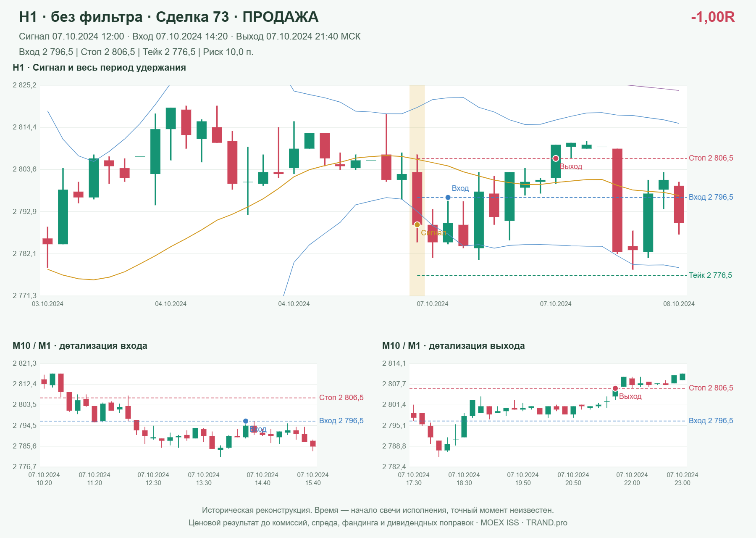The height and width of the screenshot is (538, 756).
Task: Click heading 'H1 · Сигнал и весь период удержания'
Action: 99,68
